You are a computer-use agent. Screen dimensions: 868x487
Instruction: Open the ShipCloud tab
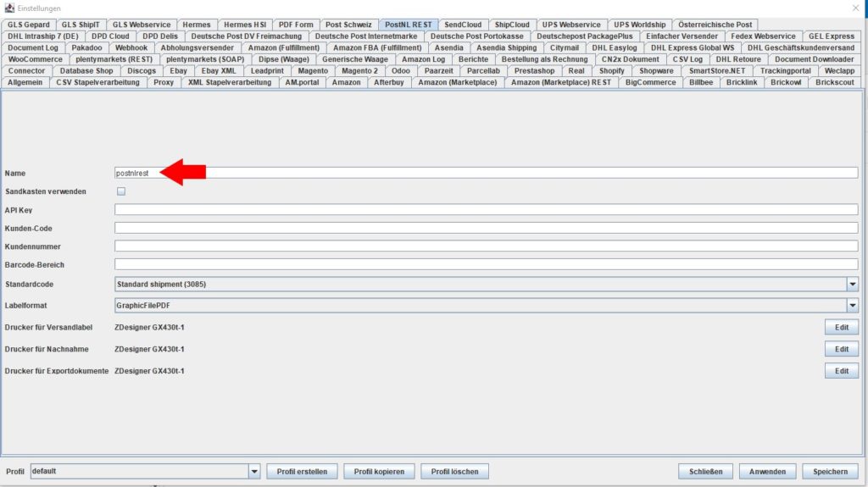click(511, 25)
